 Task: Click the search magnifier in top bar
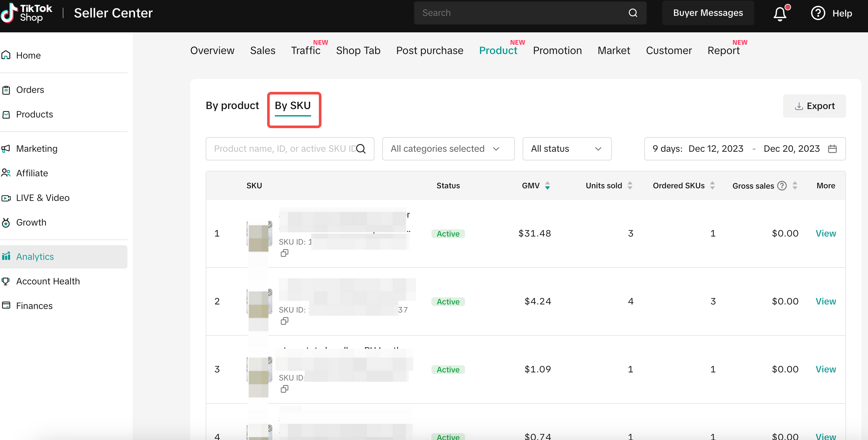tap(633, 13)
